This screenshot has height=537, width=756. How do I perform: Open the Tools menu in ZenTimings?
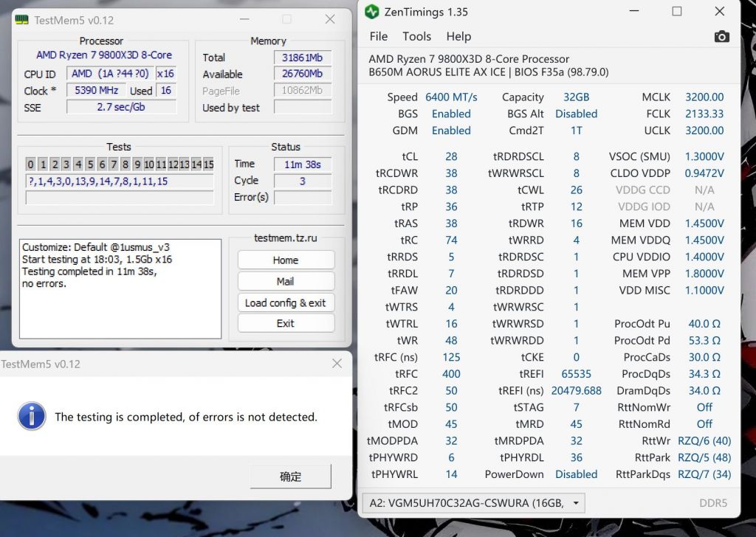[416, 37]
